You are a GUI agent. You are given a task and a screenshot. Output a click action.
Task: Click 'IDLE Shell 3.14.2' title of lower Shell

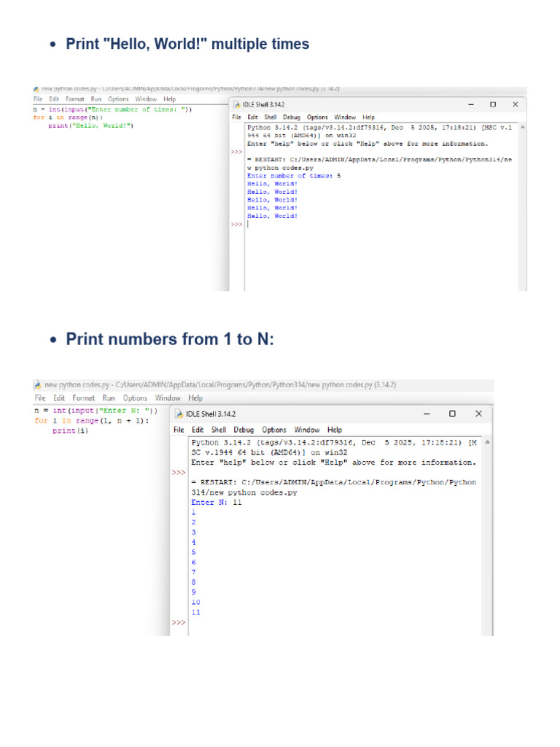pyautogui.click(x=211, y=414)
